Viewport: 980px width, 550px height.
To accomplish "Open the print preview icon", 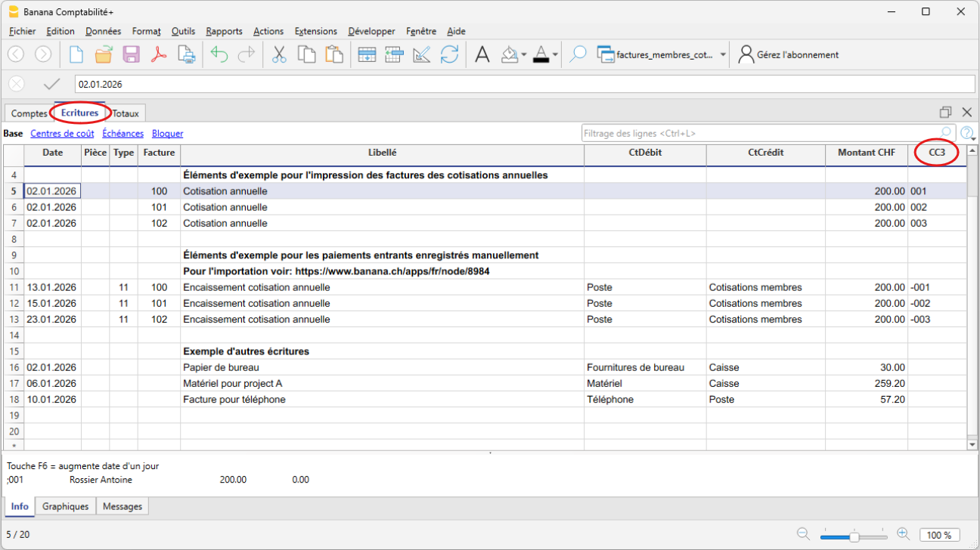I will pyautogui.click(x=186, y=54).
